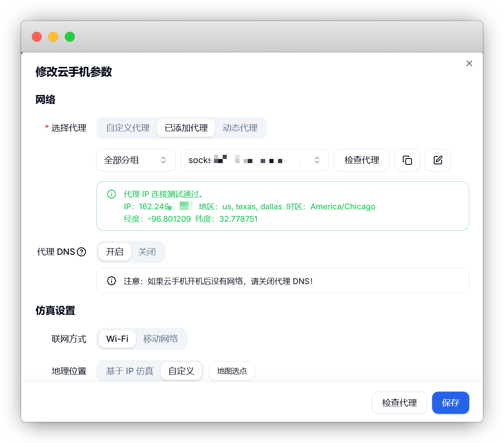Expand the socks proxy selection dropdown
504x443 pixels.
click(x=254, y=160)
